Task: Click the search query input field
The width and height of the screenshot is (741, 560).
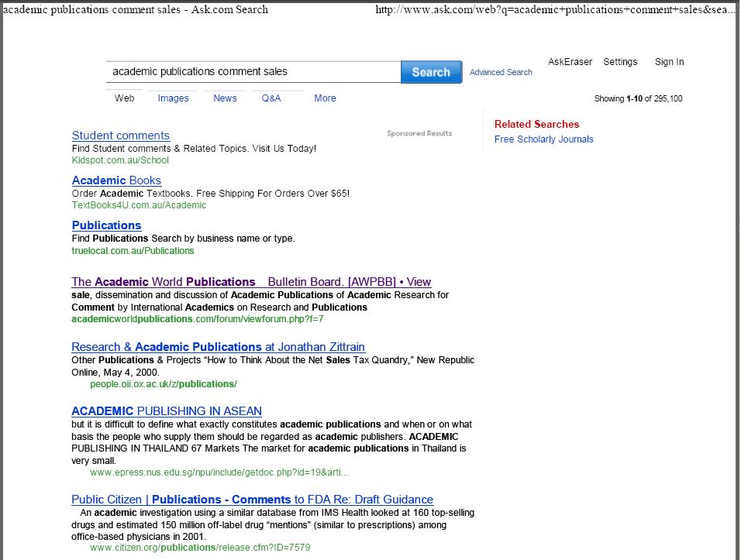Action: 253,72
